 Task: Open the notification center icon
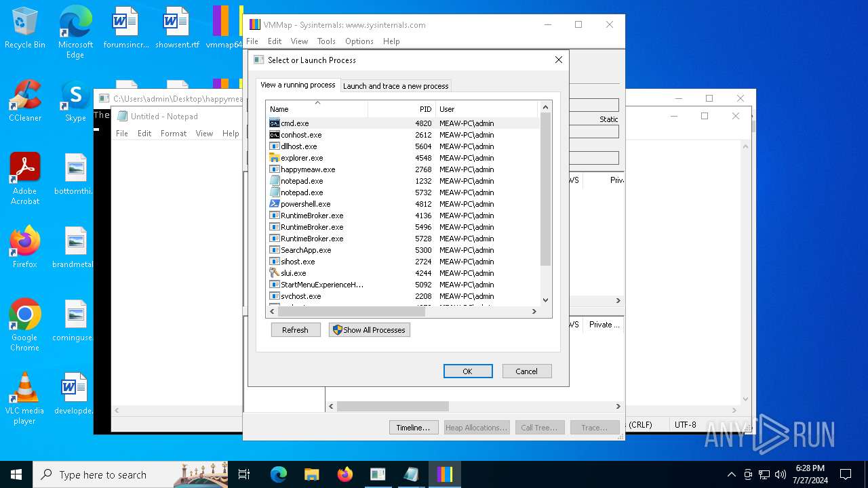point(846,474)
